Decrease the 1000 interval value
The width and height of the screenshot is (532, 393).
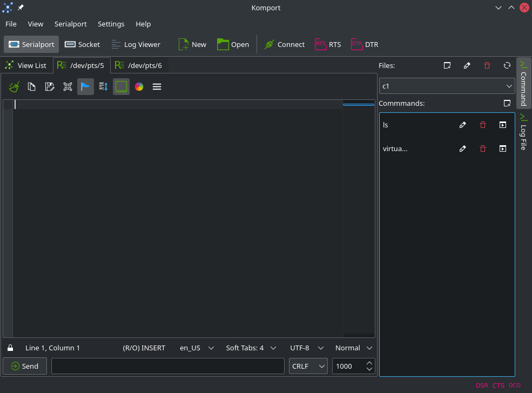(369, 369)
